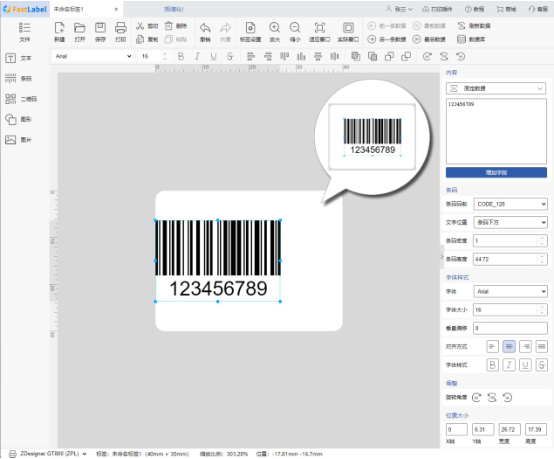Select the barcode object on the label canvas
554x459 pixels.
[218, 261]
